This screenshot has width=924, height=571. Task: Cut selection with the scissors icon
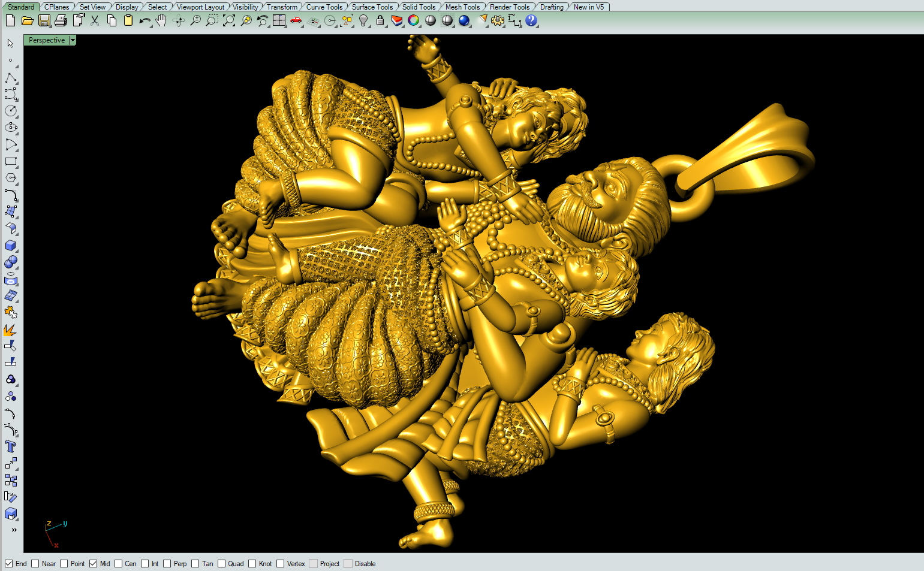(x=95, y=20)
